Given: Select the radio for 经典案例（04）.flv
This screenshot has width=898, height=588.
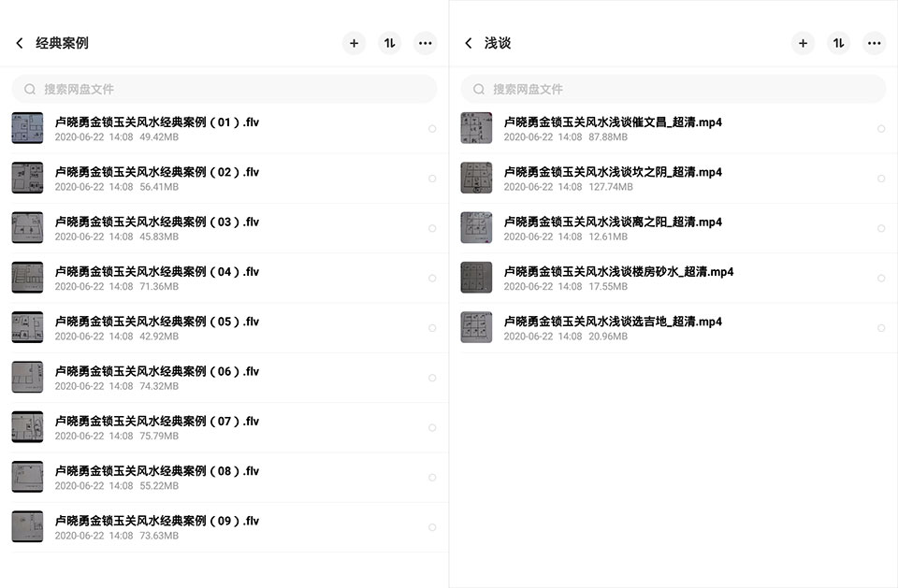Looking at the screenshot, I should pyautogui.click(x=432, y=279).
